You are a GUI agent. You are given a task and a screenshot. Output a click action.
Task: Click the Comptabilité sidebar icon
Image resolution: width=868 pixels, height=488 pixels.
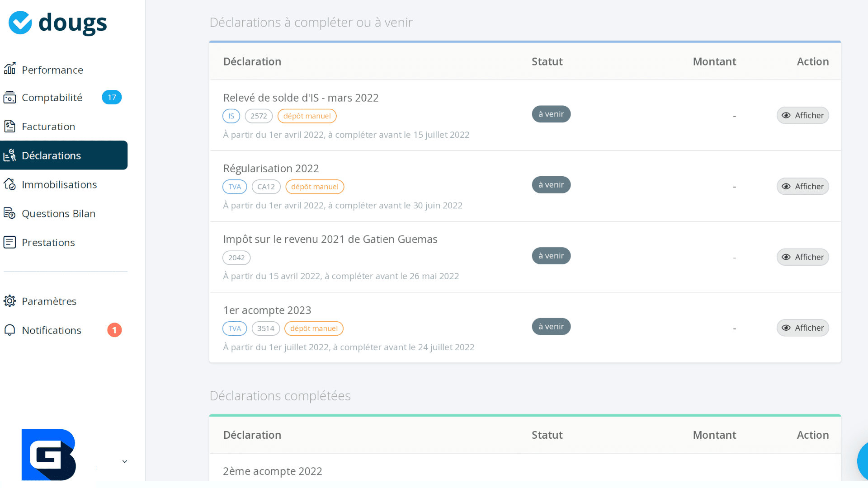pos(10,98)
